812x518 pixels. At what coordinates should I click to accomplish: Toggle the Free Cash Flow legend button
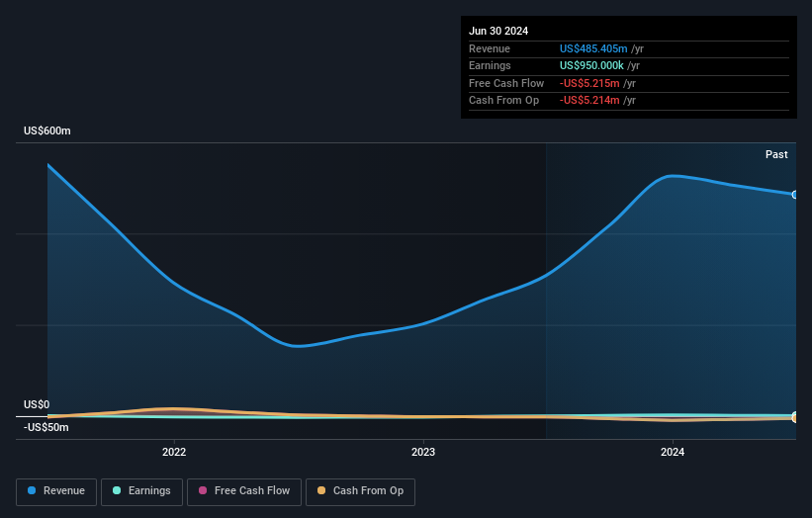coord(244,491)
